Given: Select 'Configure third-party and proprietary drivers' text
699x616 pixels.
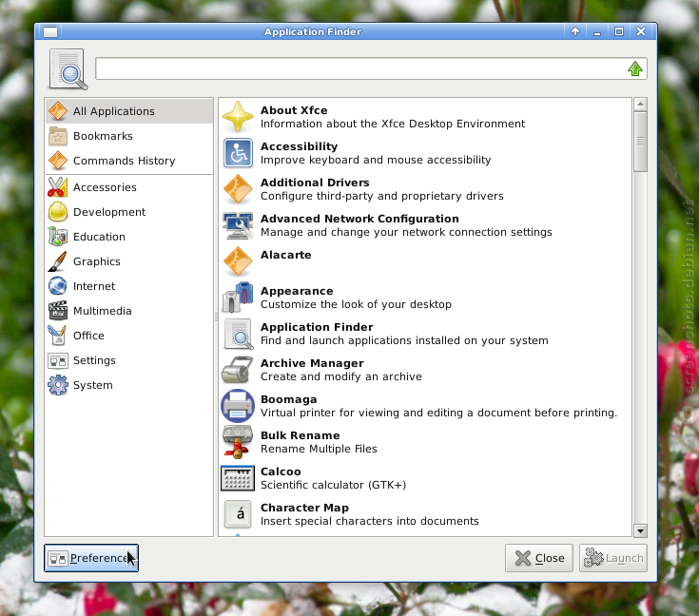Looking at the screenshot, I should [x=382, y=196].
